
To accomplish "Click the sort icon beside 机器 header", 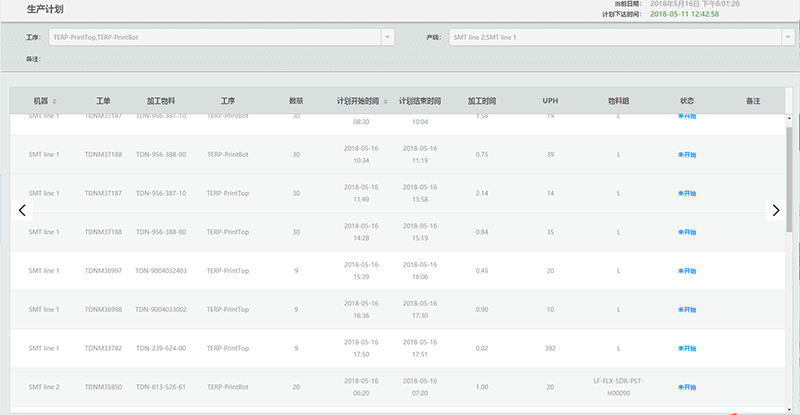I will [x=55, y=102].
